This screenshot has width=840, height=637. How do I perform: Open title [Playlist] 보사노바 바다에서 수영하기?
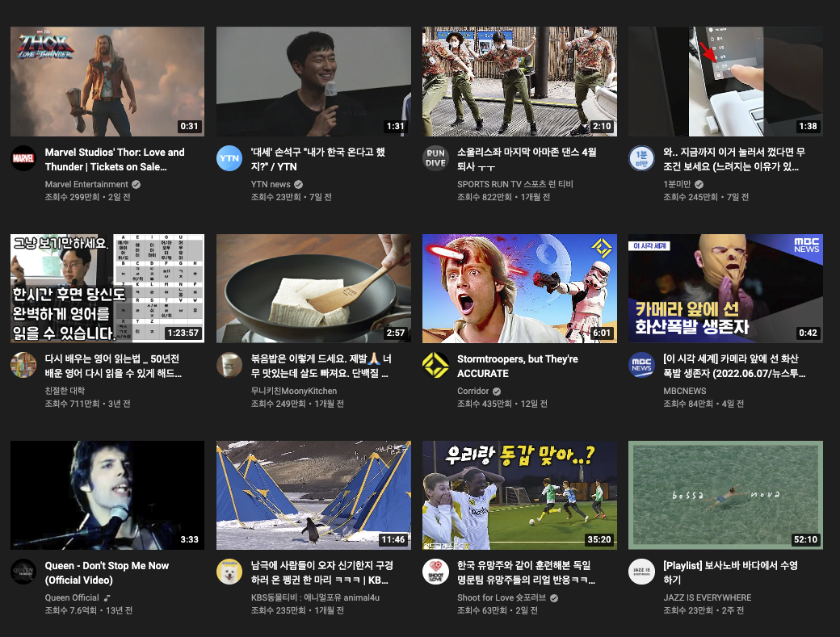click(731, 572)
